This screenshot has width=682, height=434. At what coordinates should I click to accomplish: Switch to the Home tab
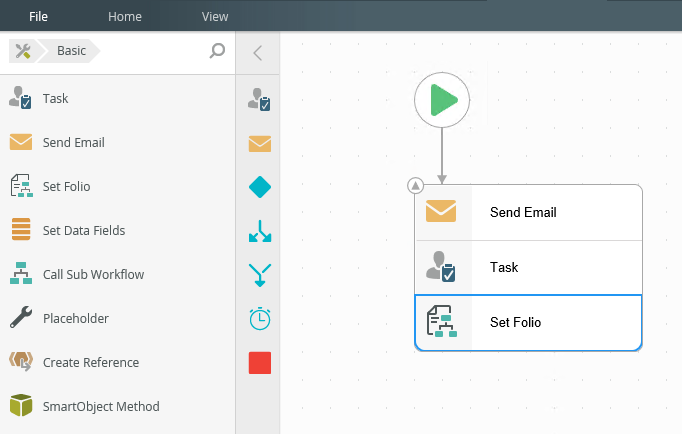125,17
